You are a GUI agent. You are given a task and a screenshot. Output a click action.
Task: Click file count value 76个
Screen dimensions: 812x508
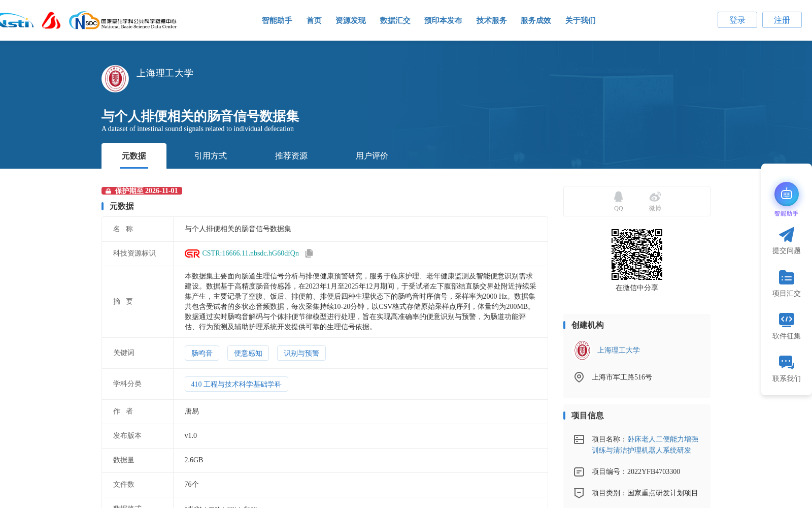point(192,485)
